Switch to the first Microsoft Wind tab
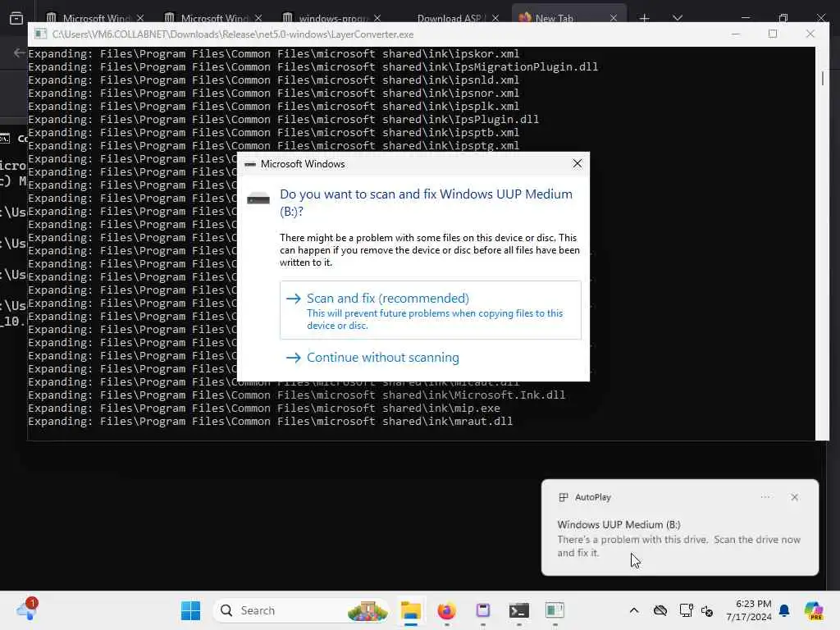Viewport: 840px width, 630px height. click(97, 18)
